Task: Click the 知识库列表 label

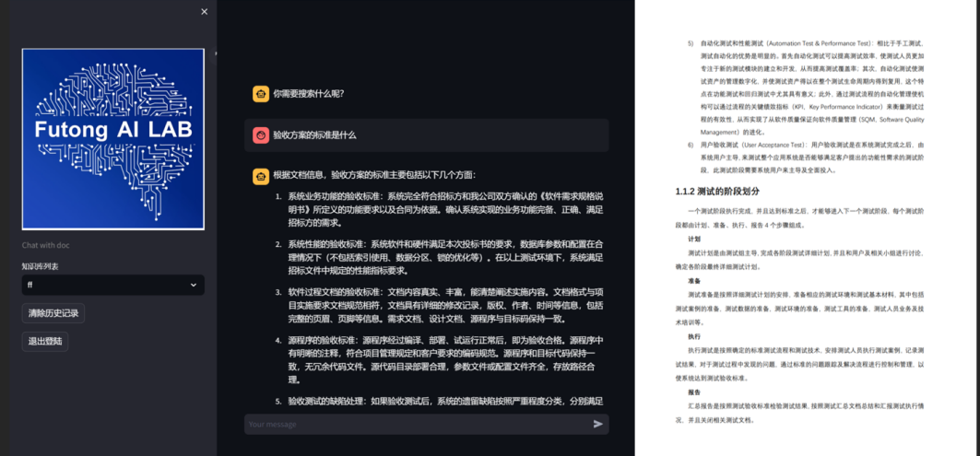Action: [41, 266]
